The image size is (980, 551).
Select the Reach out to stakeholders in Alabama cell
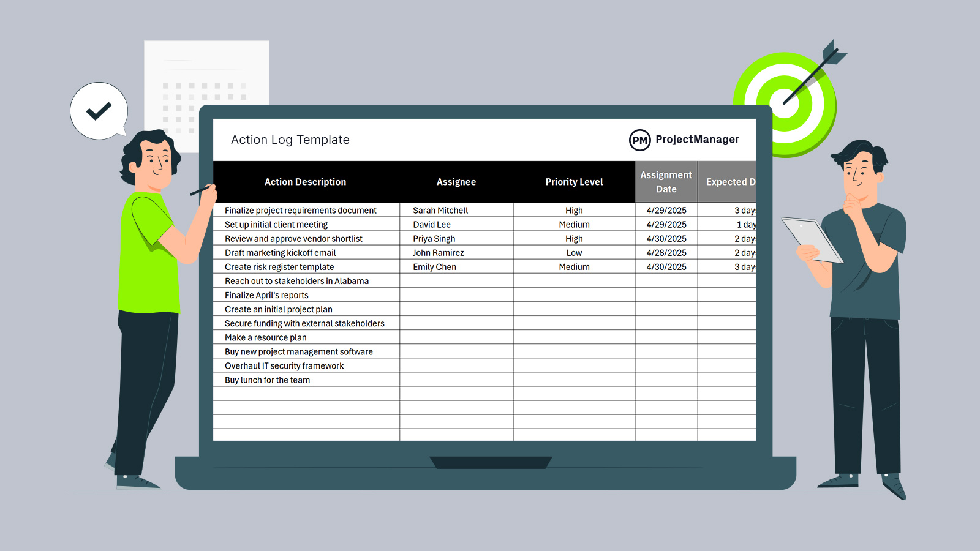click(x=296, y=281)
